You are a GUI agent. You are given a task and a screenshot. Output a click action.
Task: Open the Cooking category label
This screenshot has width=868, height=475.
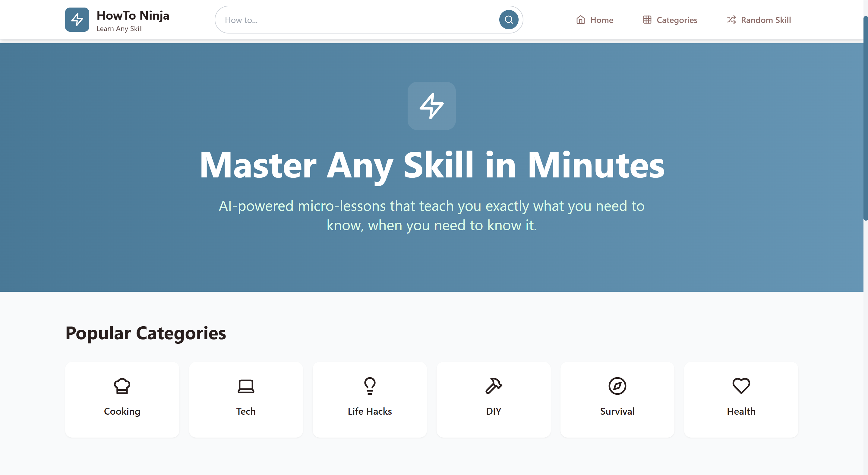point(122,411)
